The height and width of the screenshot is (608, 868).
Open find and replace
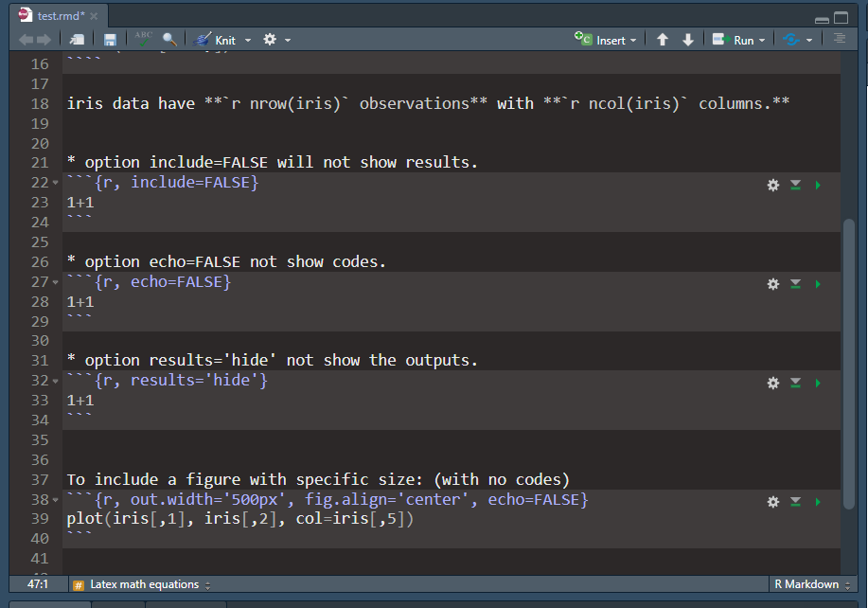coord(169,40)
